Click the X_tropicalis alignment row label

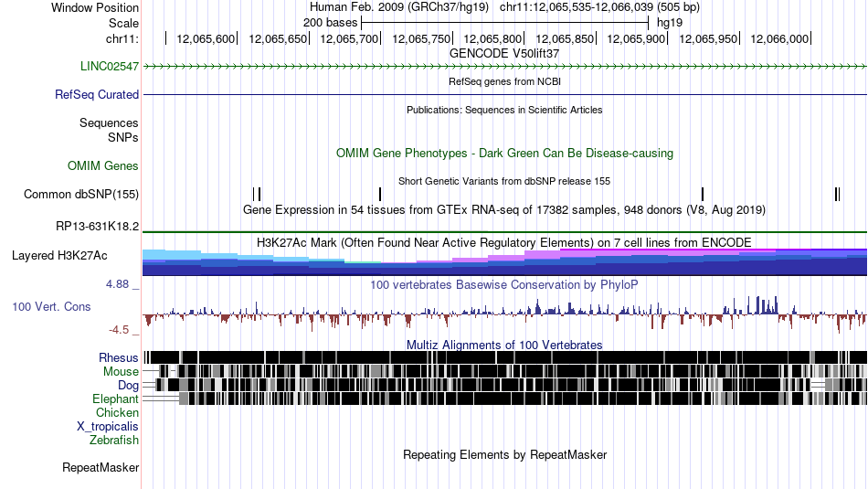point(107,427)
